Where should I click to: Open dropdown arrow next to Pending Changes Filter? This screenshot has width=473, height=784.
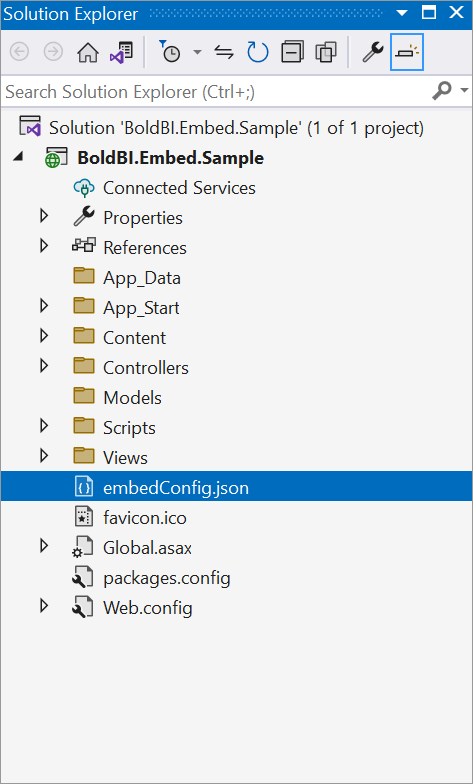(x=197, y=52)
